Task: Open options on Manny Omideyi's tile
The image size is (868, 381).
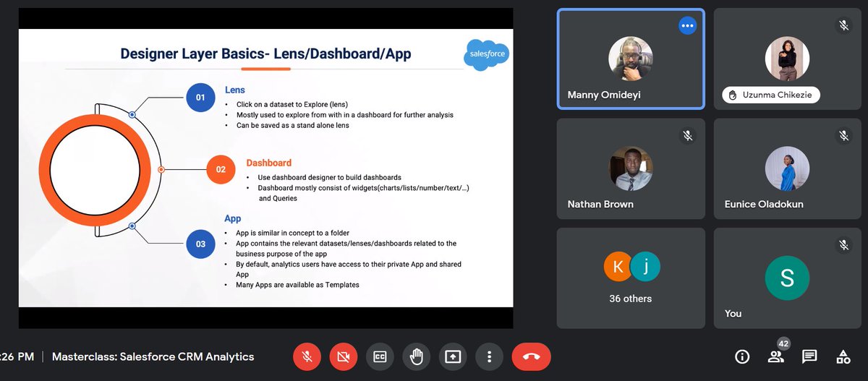Action: pos(687,25)
